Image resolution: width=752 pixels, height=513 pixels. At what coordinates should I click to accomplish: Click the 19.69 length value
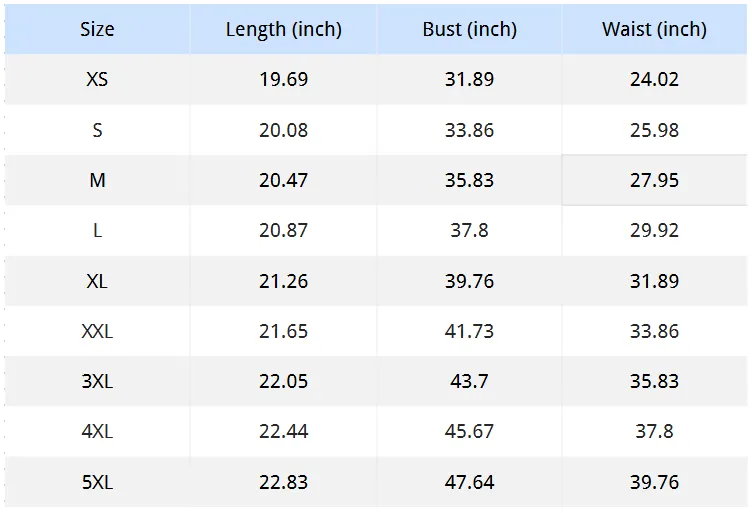coord(283,79)
